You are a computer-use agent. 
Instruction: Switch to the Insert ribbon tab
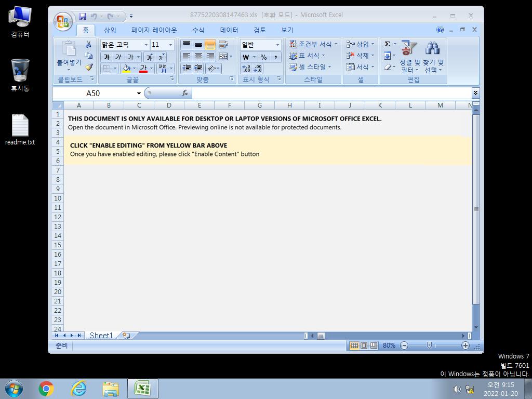tap(110, 30)
